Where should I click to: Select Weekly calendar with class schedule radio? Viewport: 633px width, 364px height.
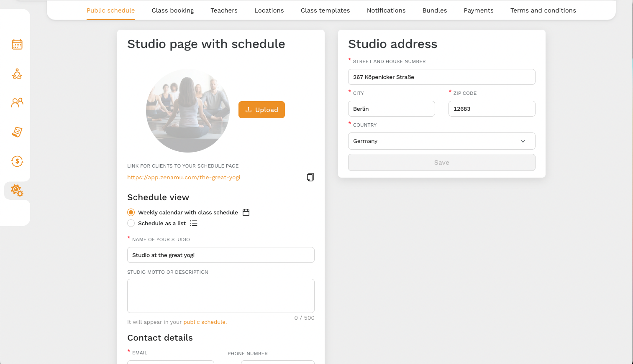[131, 212]
